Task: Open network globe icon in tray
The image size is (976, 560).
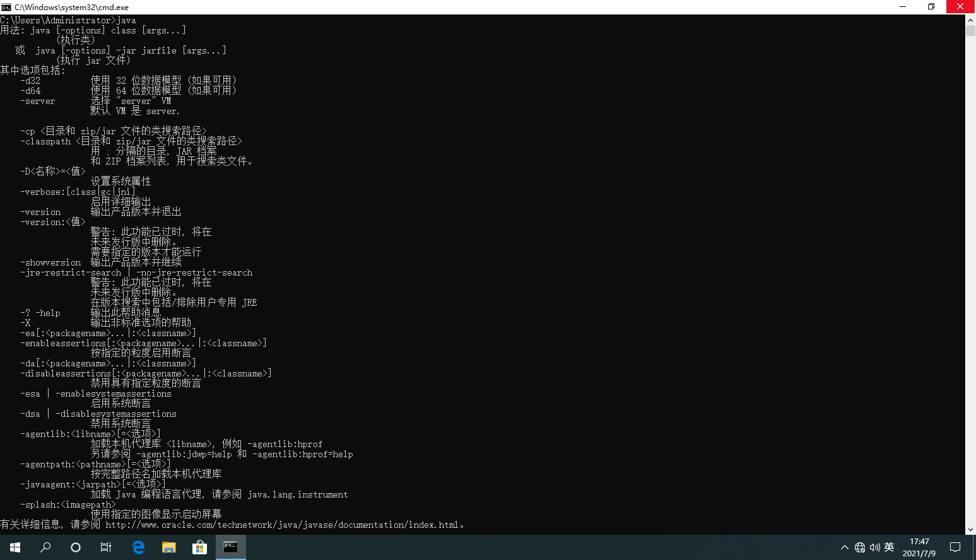Action: coord(860,547)
